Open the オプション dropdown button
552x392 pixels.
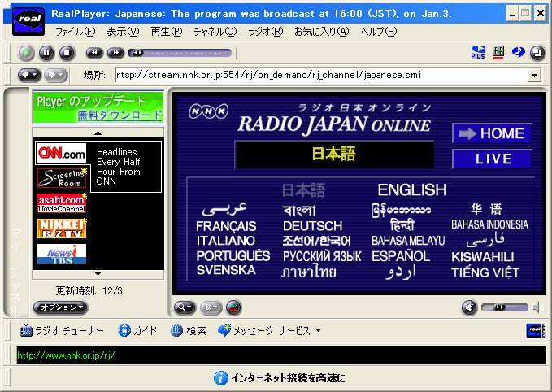click(60, 307)
